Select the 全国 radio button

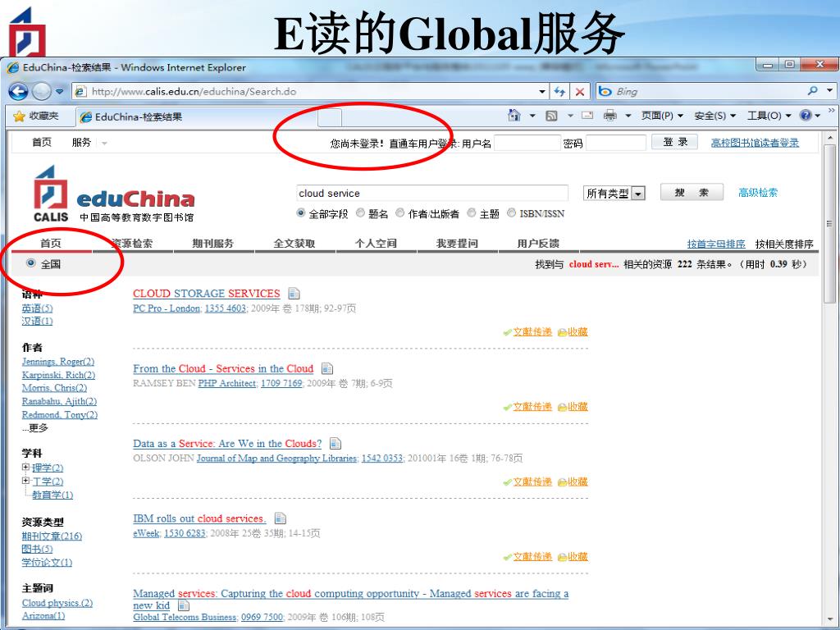pyautogui.click(x=30, y=263)
